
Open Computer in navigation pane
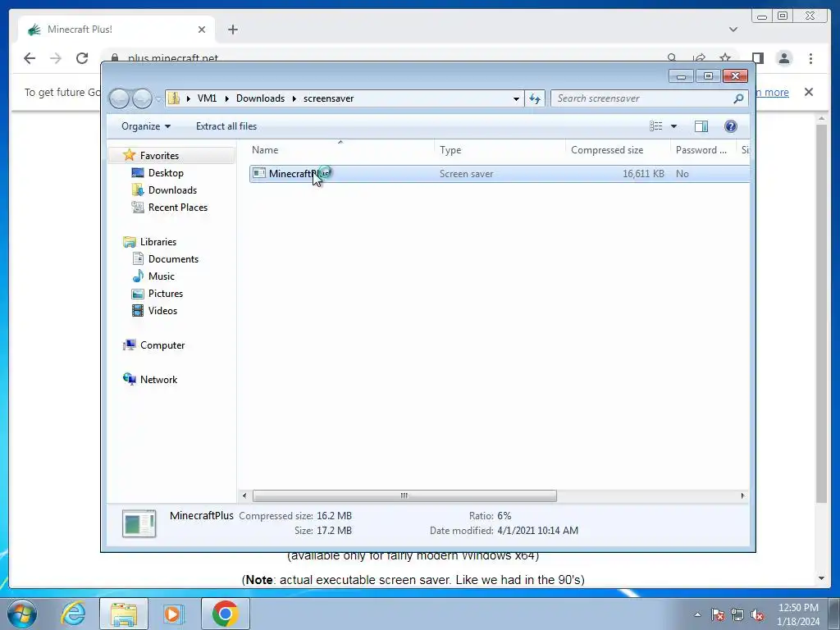point(162,345)
